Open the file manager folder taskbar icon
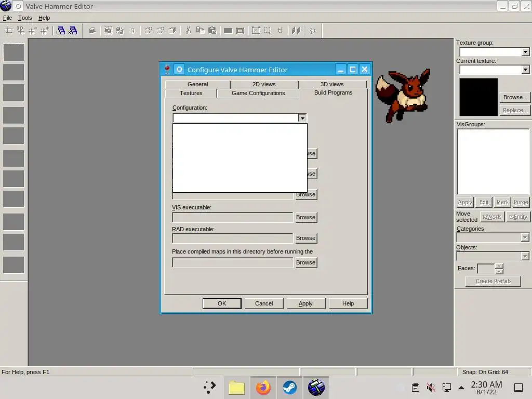The height and width of the screenshot is (399, 532). (237, 388)
